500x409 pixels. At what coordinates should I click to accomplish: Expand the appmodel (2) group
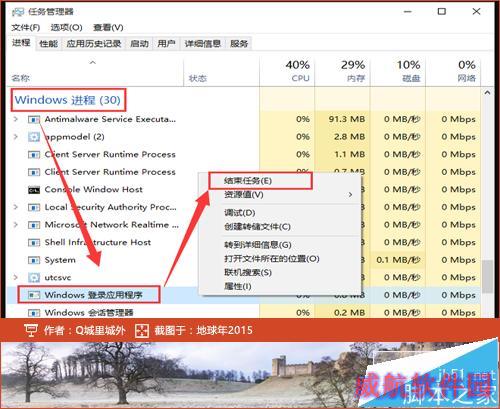pyautogui.click(x=16, y=137)
